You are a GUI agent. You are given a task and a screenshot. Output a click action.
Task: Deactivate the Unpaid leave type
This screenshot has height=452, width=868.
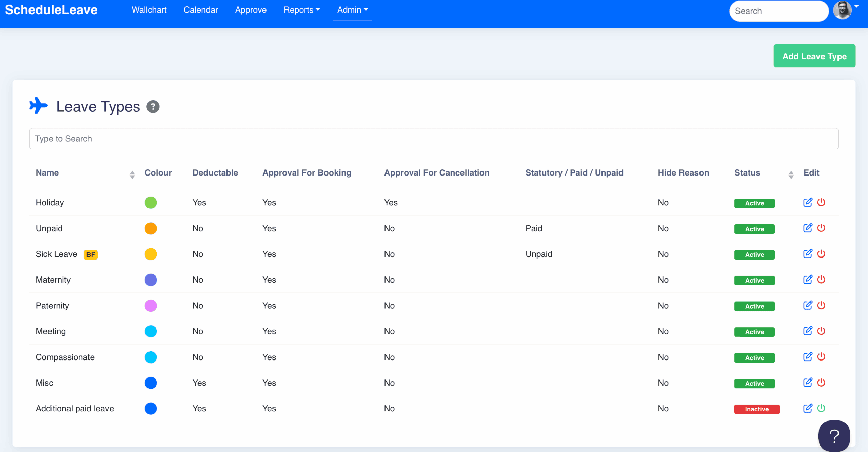(821, 228)
